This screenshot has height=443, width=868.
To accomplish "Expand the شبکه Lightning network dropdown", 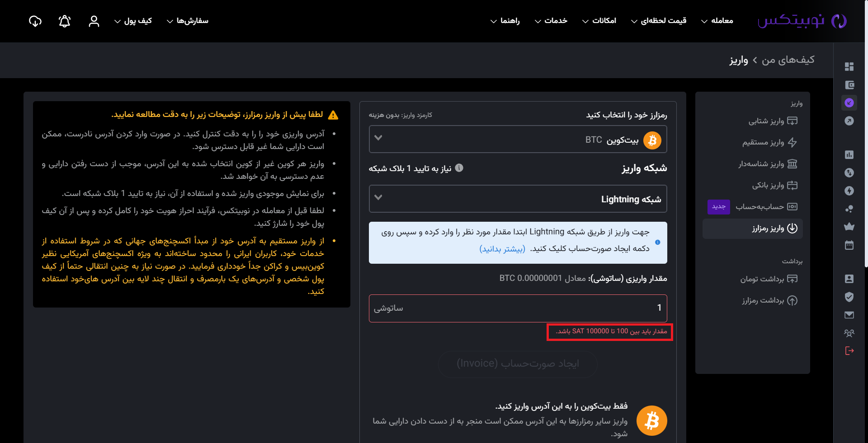I will pyautogui.click(x=518, y=199).
